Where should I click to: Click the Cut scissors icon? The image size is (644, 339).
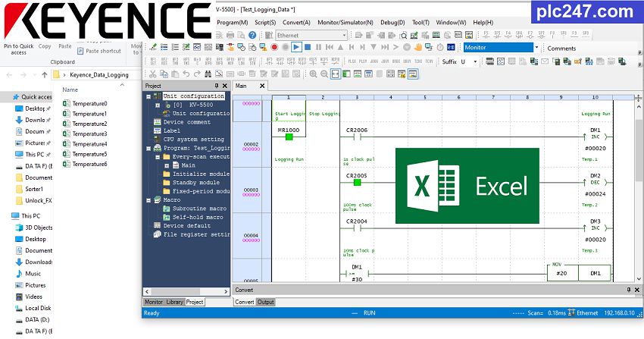[x=153, y=74]
